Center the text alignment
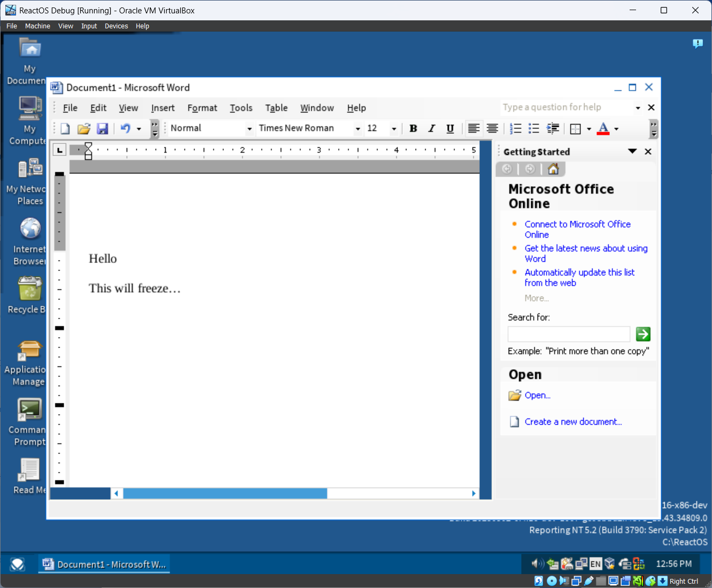Image resolution: width=712 pixels, height=588 pixels. 492,128
